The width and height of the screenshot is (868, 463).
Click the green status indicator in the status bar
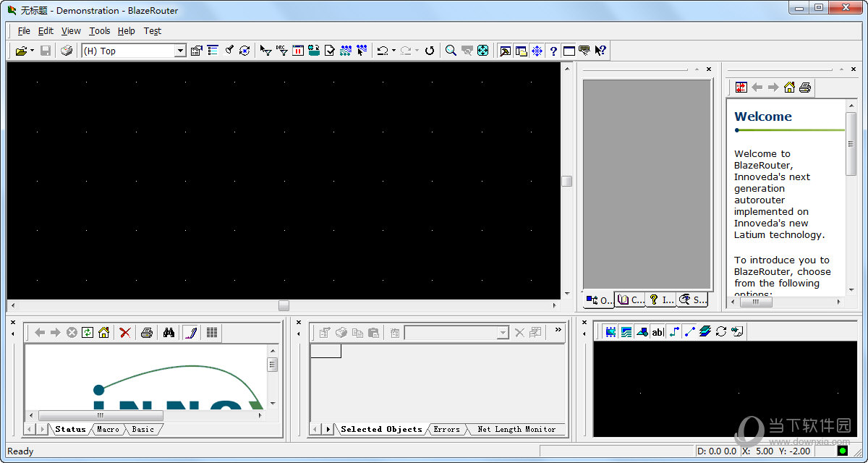[x=843, y=451]
